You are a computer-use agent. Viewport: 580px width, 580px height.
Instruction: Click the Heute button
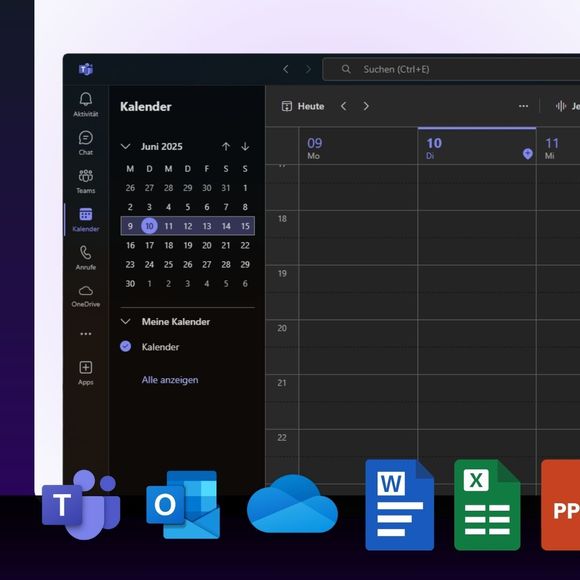coord(303,107)
